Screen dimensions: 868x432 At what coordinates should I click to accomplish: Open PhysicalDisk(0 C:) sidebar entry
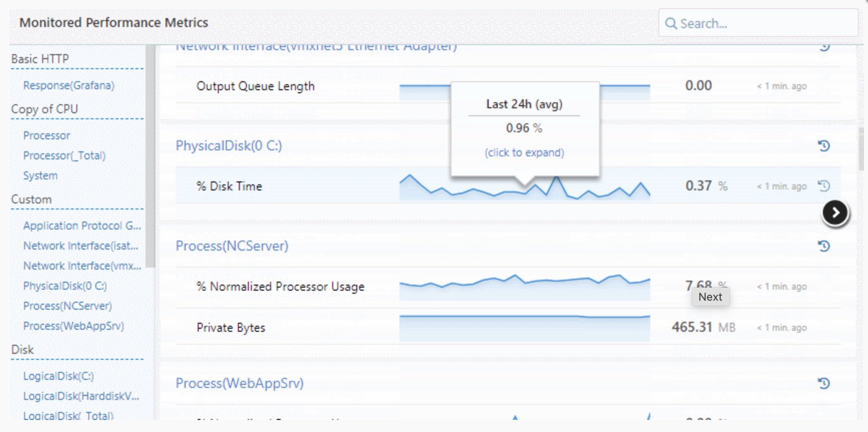[65, 286]
